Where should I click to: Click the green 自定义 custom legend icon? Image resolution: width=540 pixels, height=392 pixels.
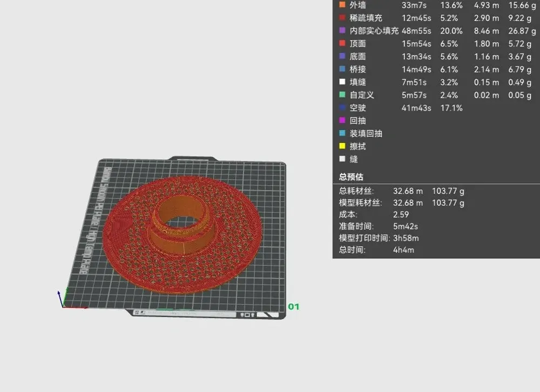[x=342, y=95]
